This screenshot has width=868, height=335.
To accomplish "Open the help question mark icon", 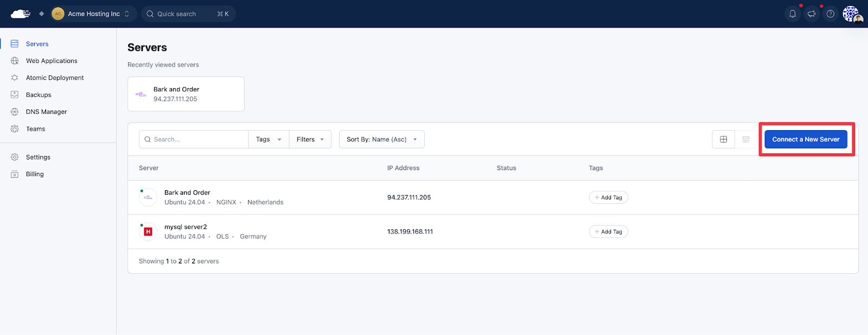I will [831, 14].
